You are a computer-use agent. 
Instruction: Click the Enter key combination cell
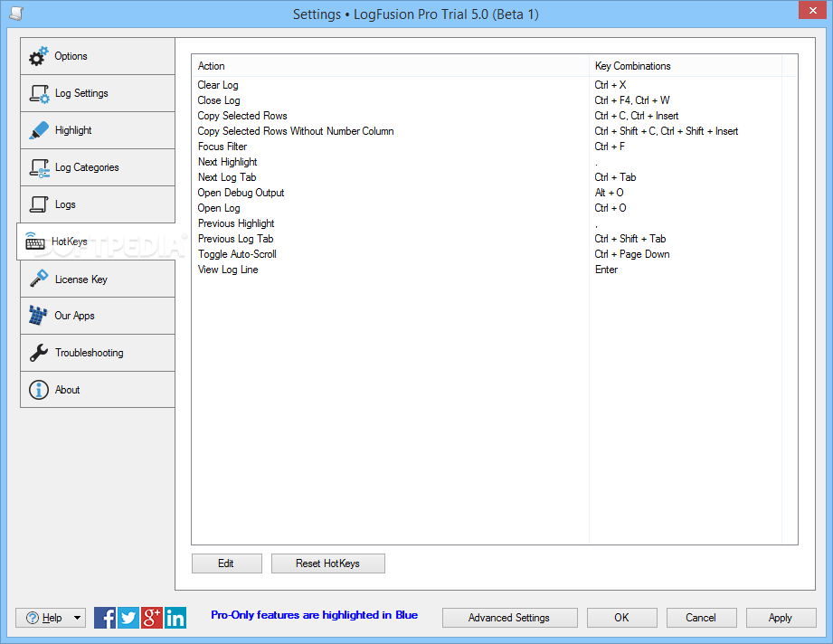[x=606, y=270]
